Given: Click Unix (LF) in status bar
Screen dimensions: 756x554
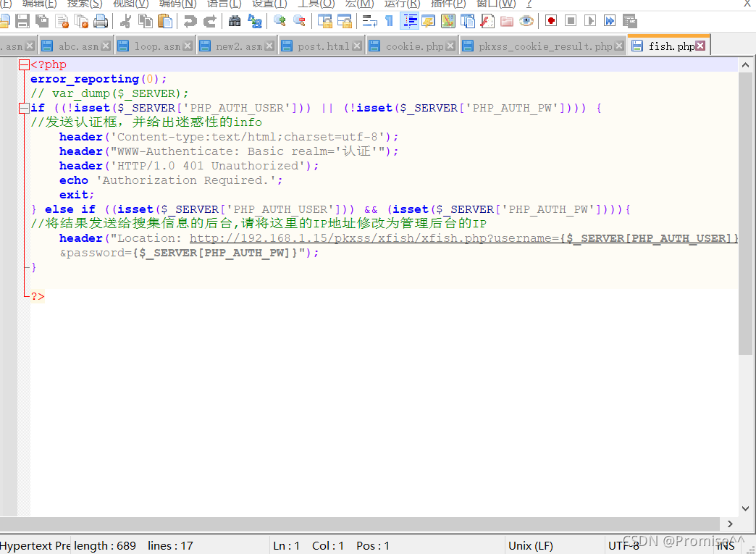Looking at the screenshot, I should pos(530,546).
